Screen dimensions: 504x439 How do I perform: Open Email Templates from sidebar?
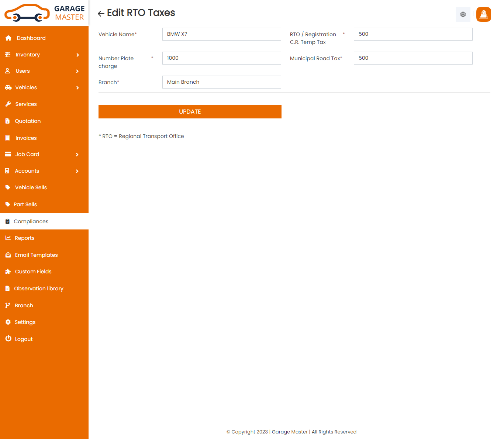click(x=36, y=255)
